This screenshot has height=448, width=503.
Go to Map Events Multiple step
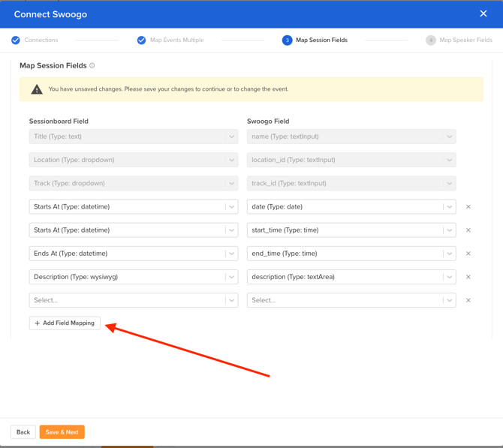pyautogui.click(x=176, y=40)
